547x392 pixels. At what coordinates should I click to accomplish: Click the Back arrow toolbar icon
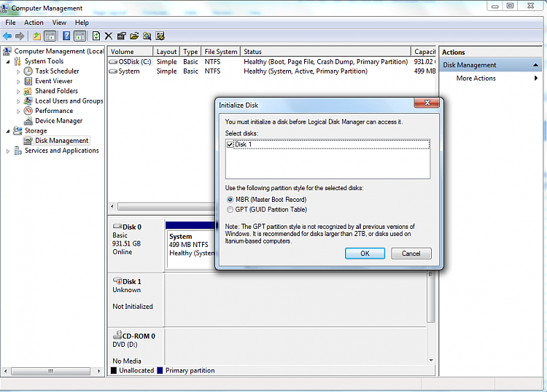[7, 36]
